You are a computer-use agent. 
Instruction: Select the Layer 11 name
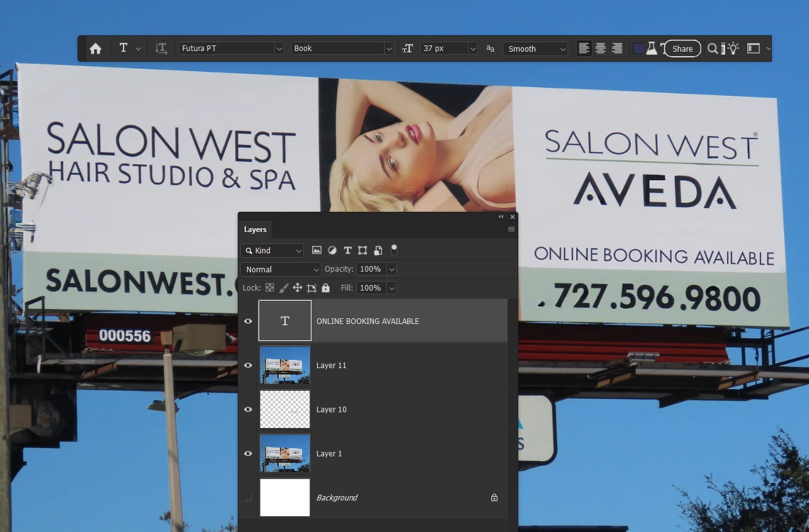(331, 366)
